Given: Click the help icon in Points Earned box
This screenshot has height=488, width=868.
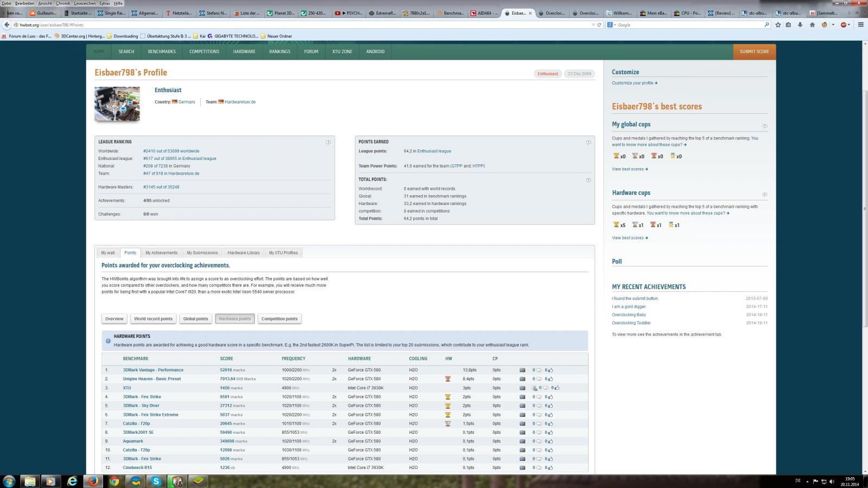Looking at the screenshot, I should [588, 142].
